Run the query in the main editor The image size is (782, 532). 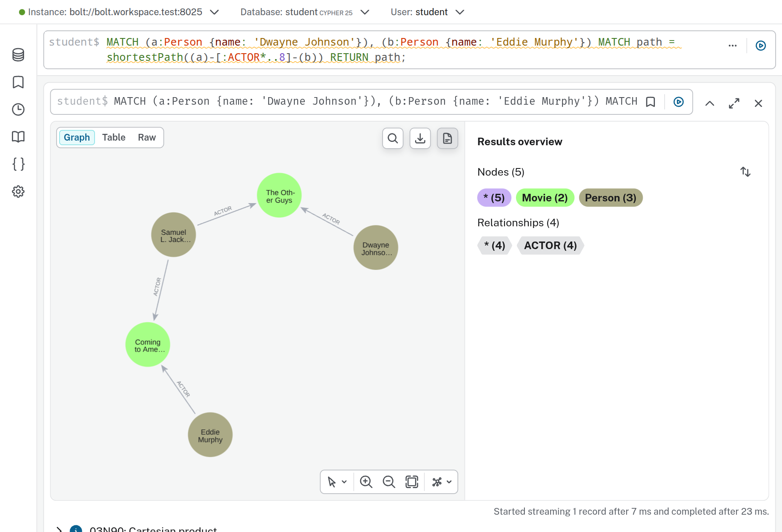pos(760,46)
